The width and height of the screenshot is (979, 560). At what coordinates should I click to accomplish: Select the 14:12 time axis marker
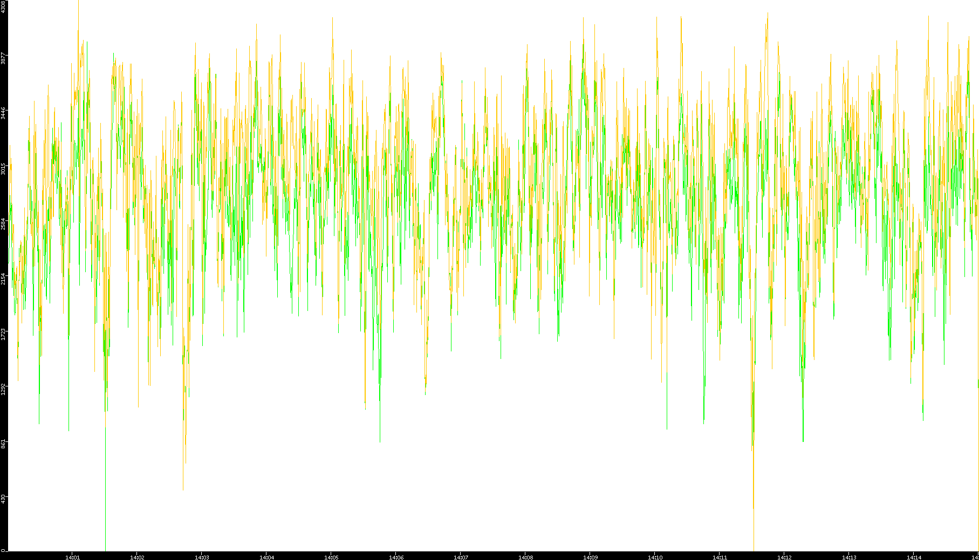(x=784, y=557)
